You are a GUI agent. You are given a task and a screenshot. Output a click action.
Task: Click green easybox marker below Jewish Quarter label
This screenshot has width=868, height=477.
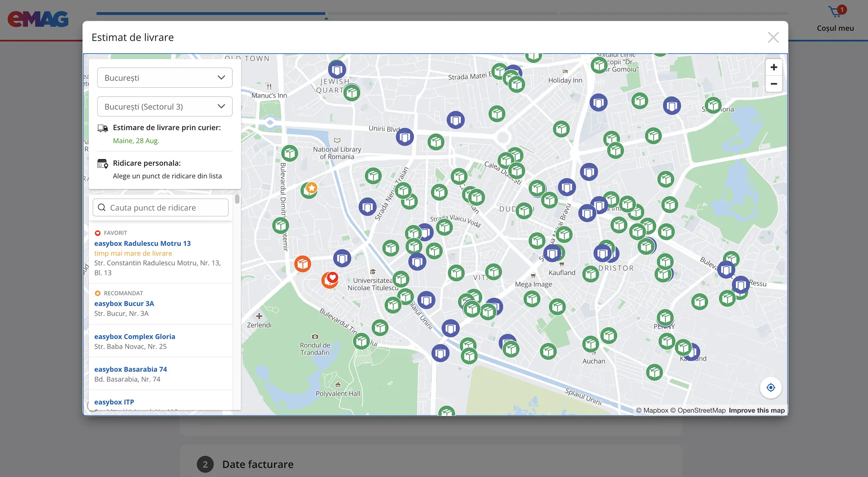[x=352, y=93]
